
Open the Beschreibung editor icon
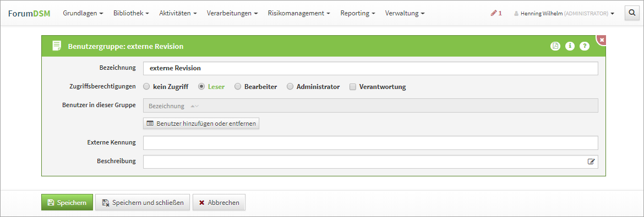tap(591, 162)
